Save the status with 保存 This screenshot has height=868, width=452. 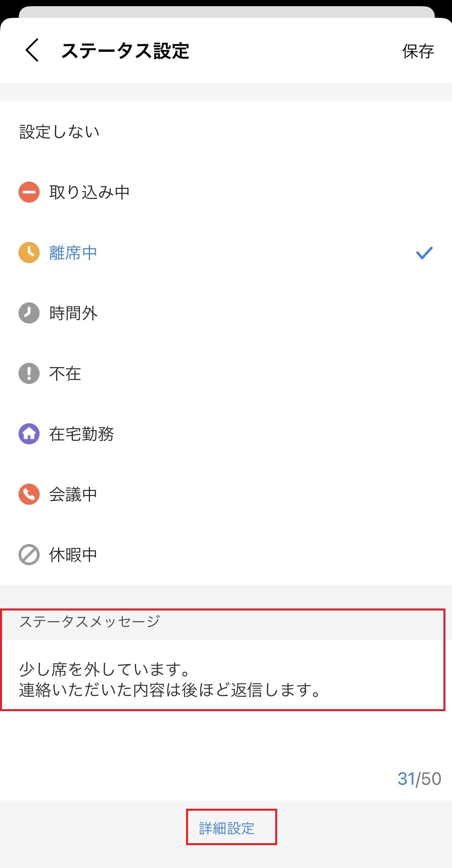click(x=418, y=52)
